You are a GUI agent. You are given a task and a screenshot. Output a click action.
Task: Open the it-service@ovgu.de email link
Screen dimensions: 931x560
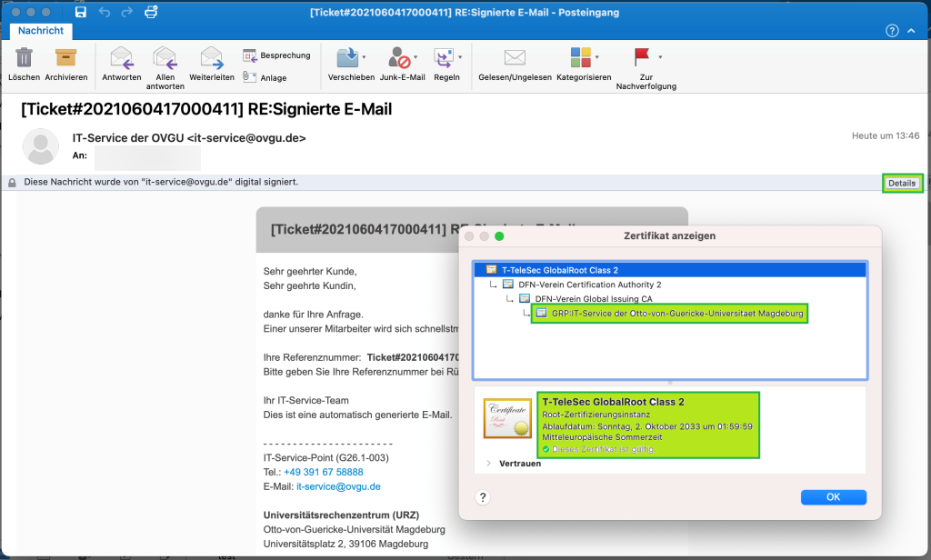(338, 486)
